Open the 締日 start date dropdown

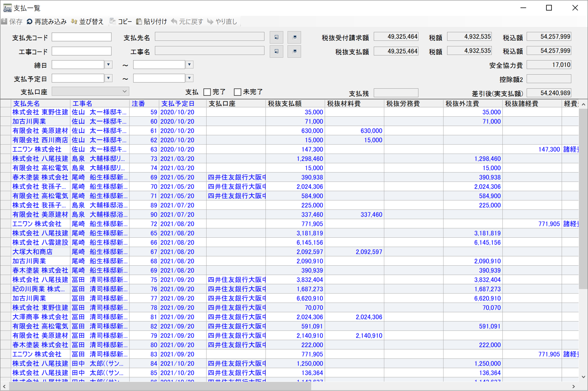coord(109,65)
